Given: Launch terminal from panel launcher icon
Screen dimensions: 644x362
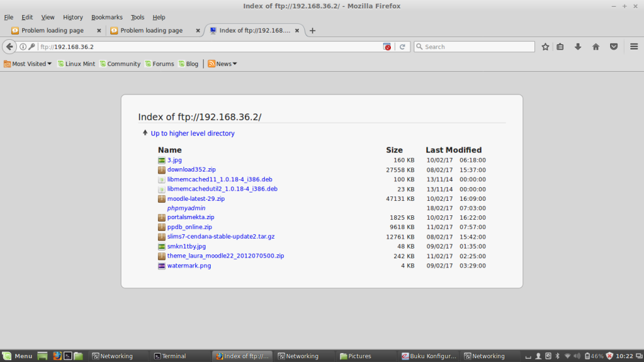Looking at the screenshot, I should click(68, 356).
